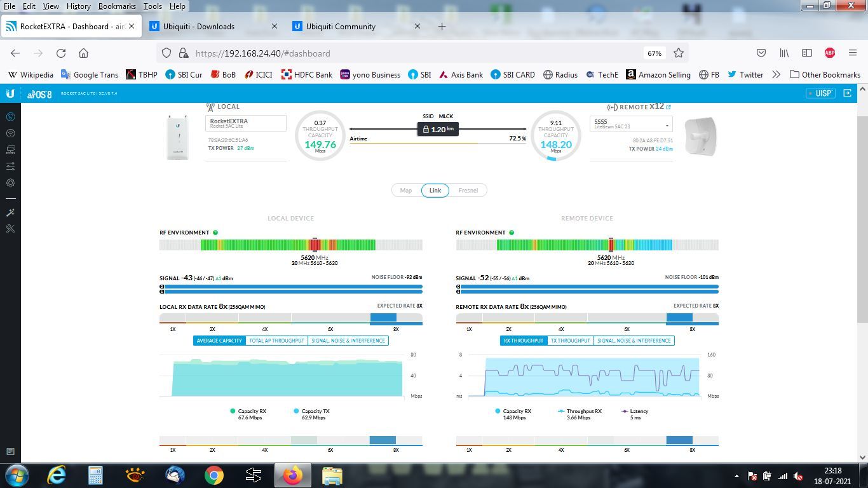Open the Firefox Tools menu
The width and height of the screenshot is (868, 488).
coord(153,6)
